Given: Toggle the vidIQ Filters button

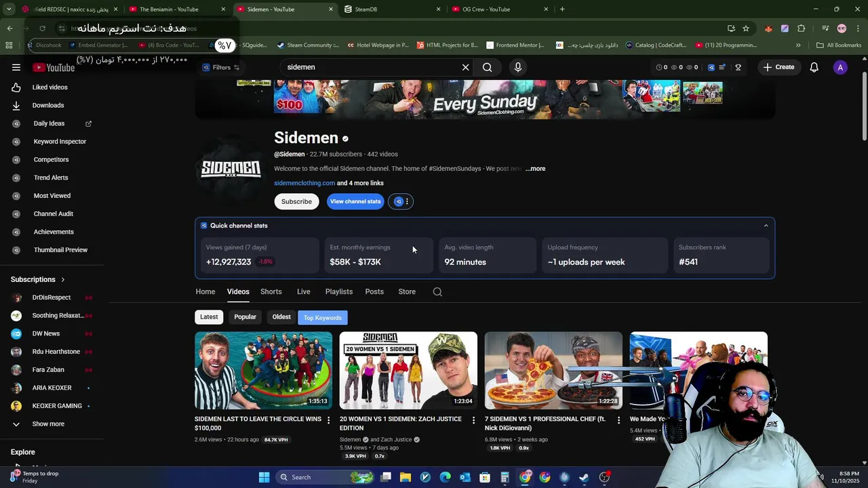Looking at the screenshot, I should click(221, 67).
